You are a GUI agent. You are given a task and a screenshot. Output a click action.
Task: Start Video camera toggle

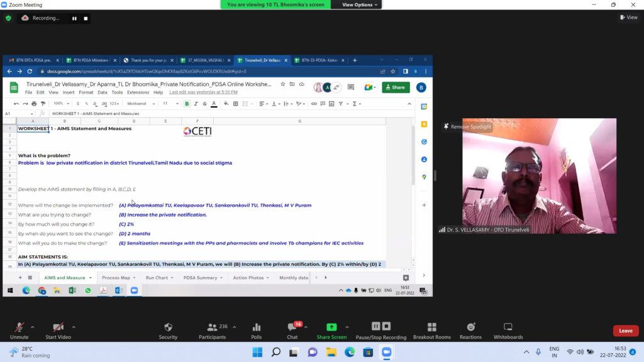(x=58, y=331)
